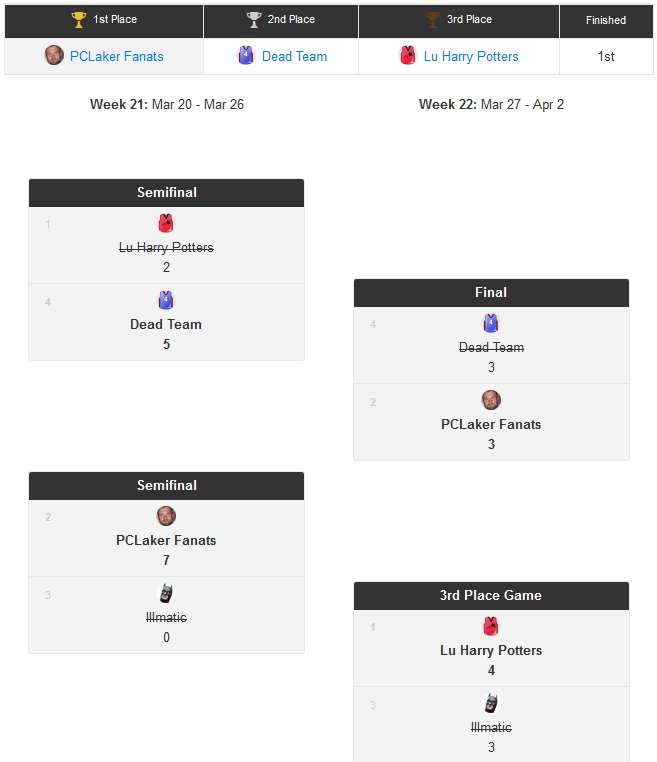This screenshot has width=657, height=762.
Task: Open PCLaker Fanats team link in standings
Action: (x=116, y=56)
